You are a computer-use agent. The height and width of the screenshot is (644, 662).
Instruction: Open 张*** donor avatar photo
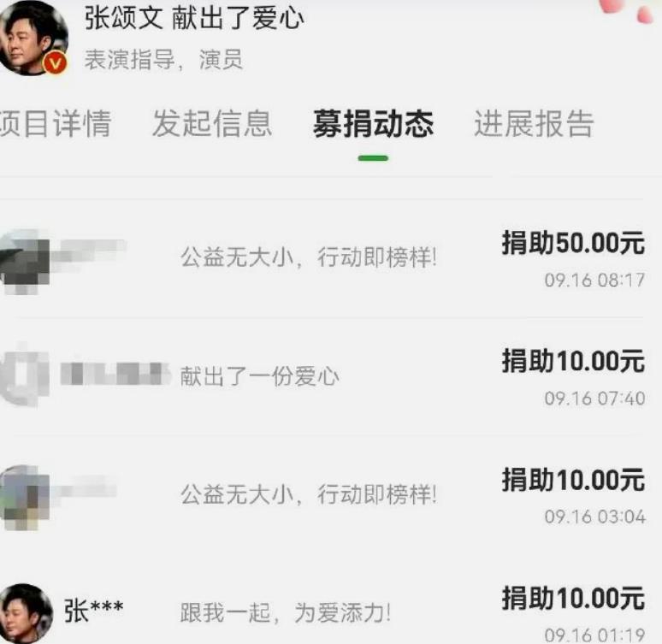coord(27,613)
